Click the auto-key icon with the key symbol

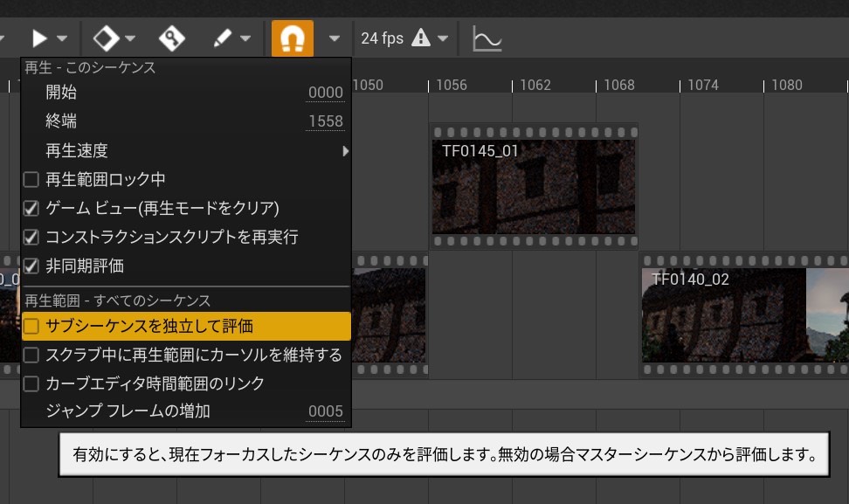[x=172, y=38]
